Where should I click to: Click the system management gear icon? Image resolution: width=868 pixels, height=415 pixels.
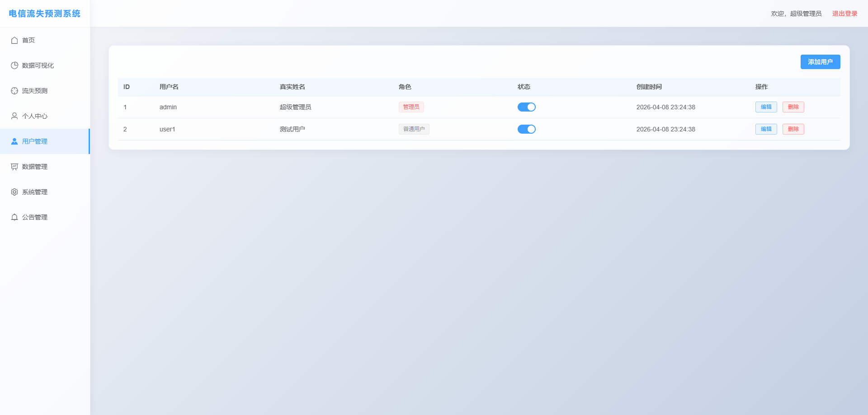(14, 192)
